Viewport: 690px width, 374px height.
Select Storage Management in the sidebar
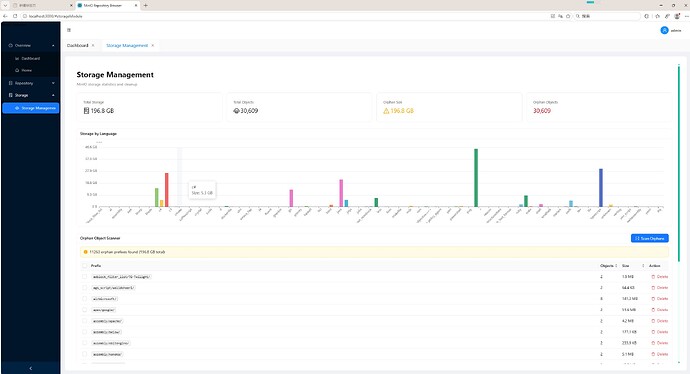[31, 108]
